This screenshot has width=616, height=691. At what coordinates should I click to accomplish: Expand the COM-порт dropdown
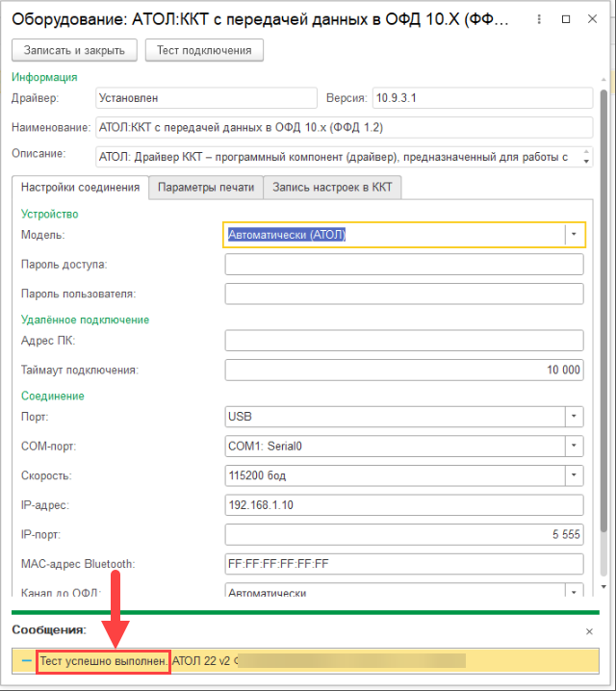(x=574, y=446)
